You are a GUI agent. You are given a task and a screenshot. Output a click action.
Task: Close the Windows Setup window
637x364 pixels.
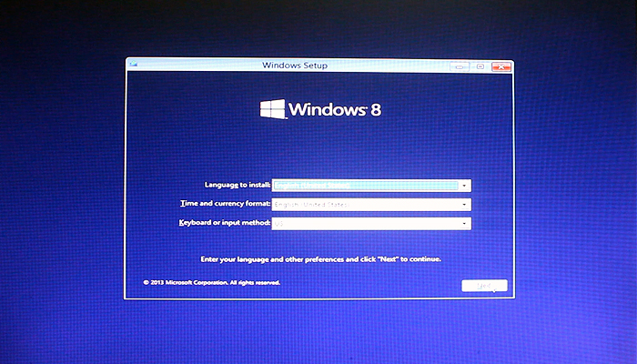pyautogui.click(x=500, y=66)
